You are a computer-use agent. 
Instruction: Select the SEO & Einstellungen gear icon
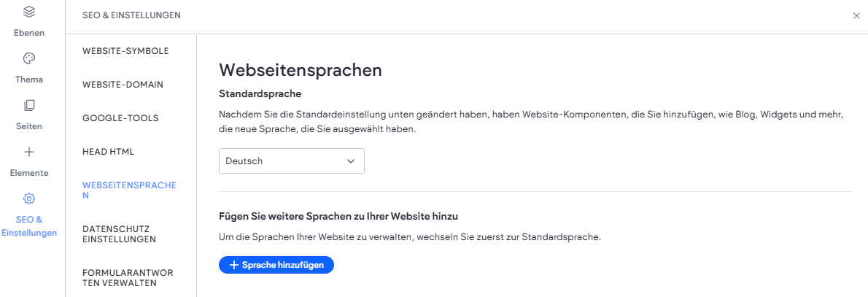click(29, 198)
